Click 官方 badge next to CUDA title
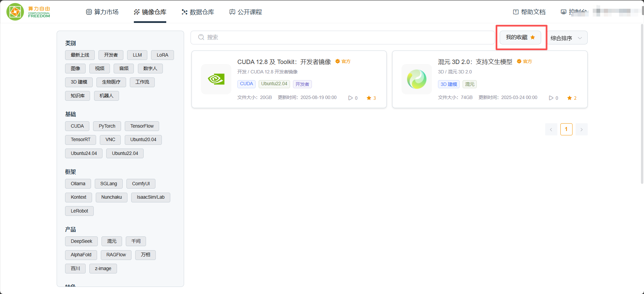 [343, 61]
